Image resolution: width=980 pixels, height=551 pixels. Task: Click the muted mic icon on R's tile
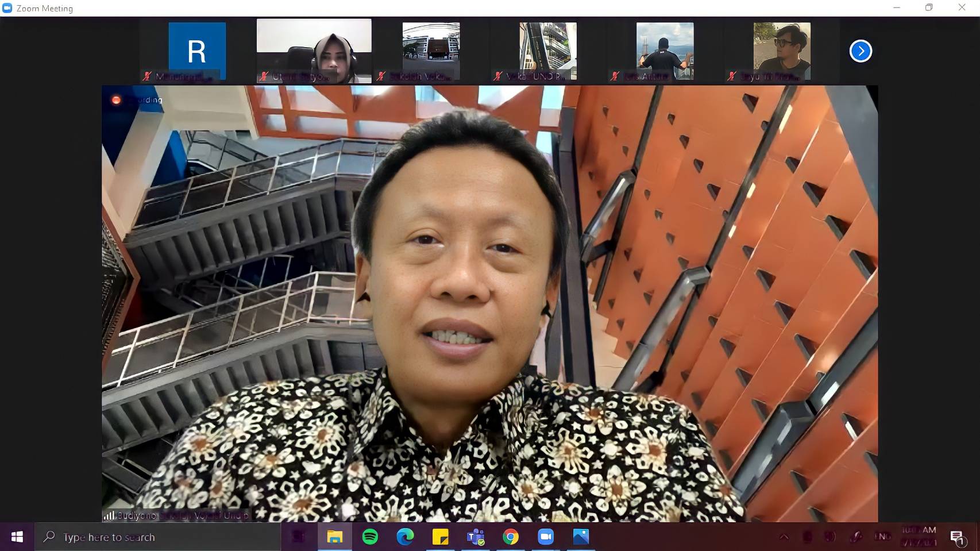point(148,76)
